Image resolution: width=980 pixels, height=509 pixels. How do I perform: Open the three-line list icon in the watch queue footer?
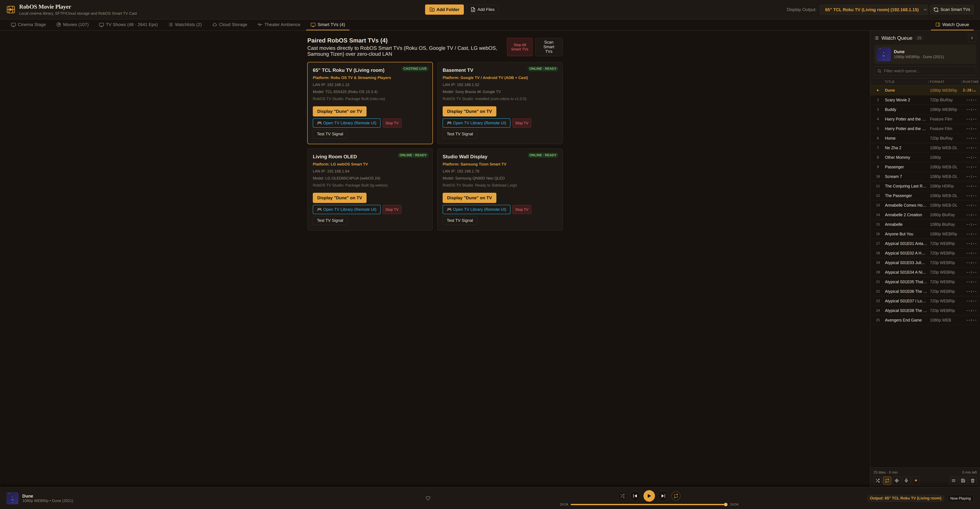[x=953, y=480]
